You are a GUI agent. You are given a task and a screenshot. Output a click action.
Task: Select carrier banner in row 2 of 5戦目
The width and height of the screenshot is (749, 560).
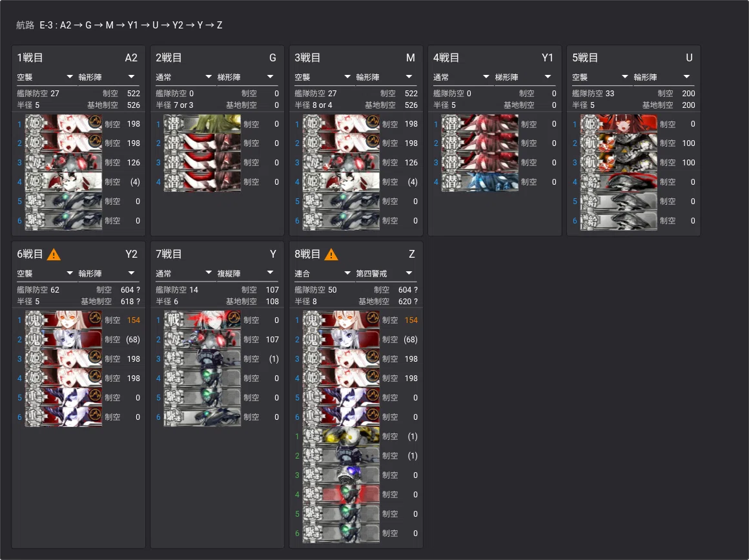pos(619,143)
